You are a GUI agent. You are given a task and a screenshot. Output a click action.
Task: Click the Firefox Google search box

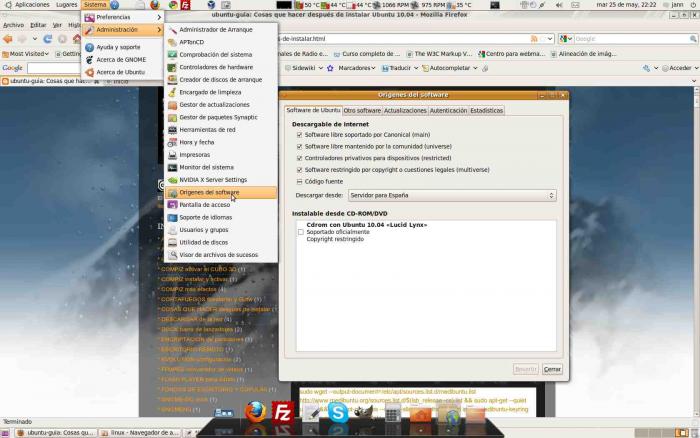[632, 39]
